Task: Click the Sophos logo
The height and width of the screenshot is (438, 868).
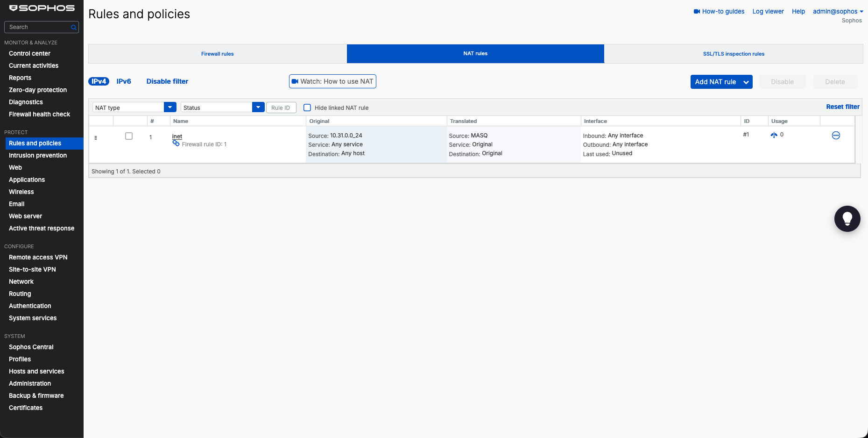Action: point(42,8)
